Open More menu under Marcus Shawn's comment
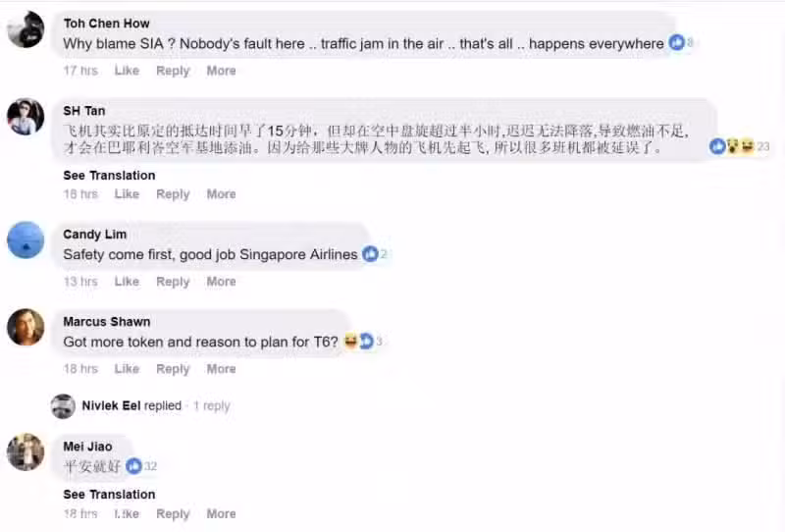Image resolution: width=785 pixels, height=532 pixels. [x=222, y=369]
